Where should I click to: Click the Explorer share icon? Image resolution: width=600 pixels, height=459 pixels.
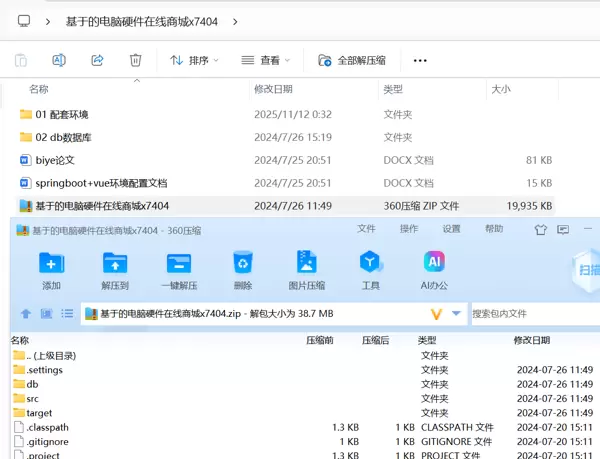pos(97,60)
